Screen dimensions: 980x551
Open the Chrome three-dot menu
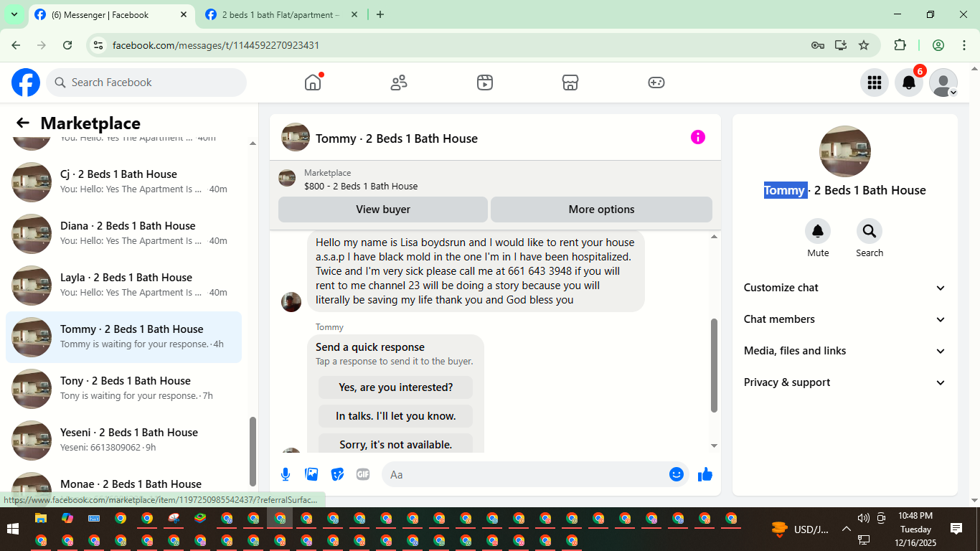964,45
